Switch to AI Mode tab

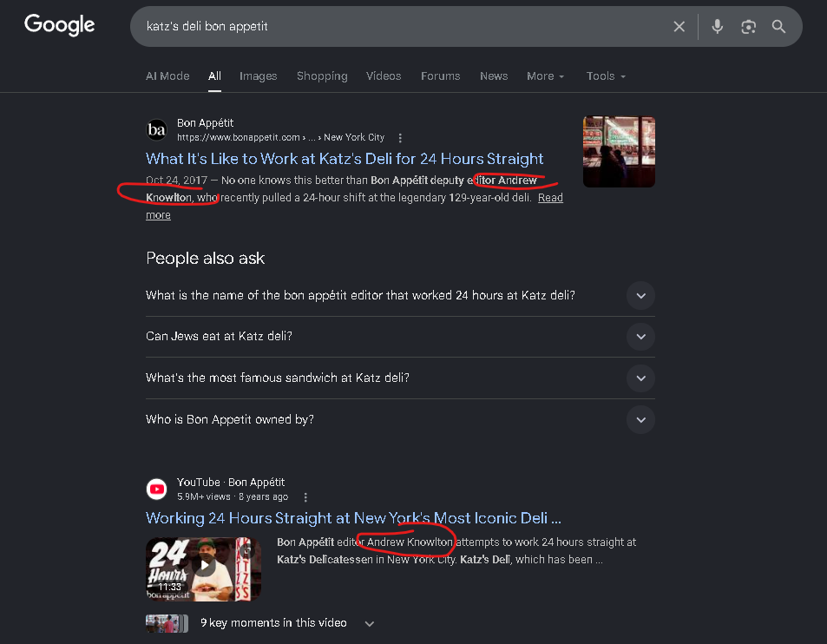click(167, 76)
